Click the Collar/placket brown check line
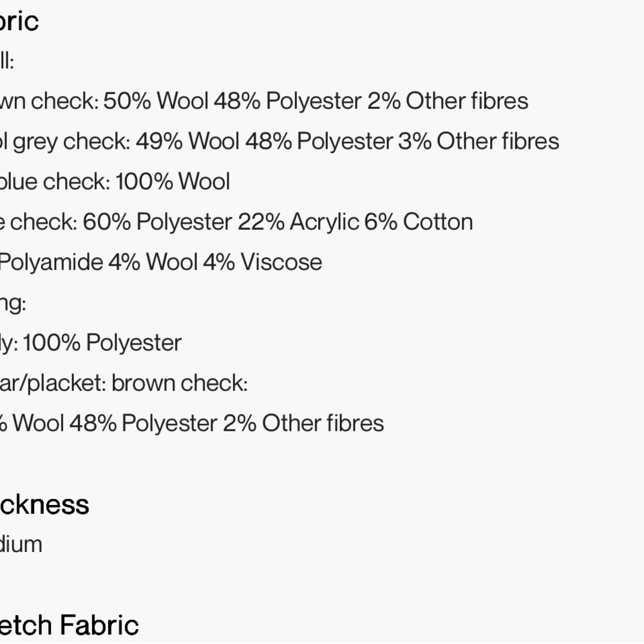Screen dimensions: 644x644 [124, 384]
